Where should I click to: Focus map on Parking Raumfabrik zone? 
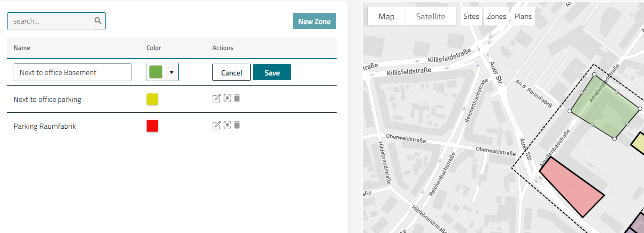(227, 125)
